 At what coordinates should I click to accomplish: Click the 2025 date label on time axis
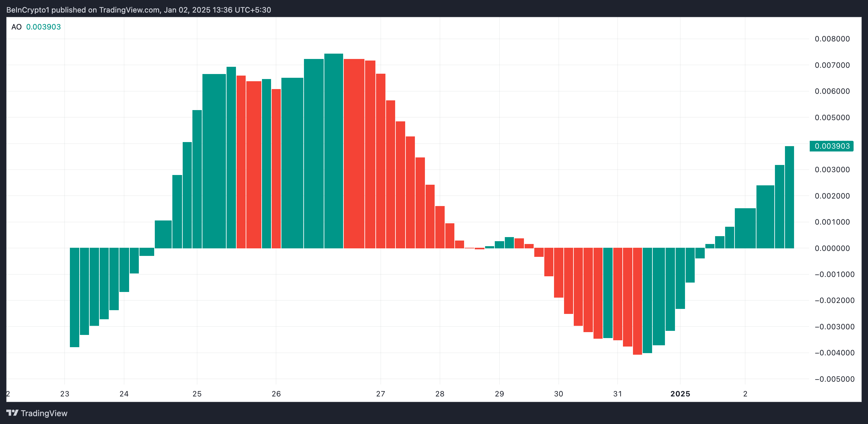tap(680, 394)
